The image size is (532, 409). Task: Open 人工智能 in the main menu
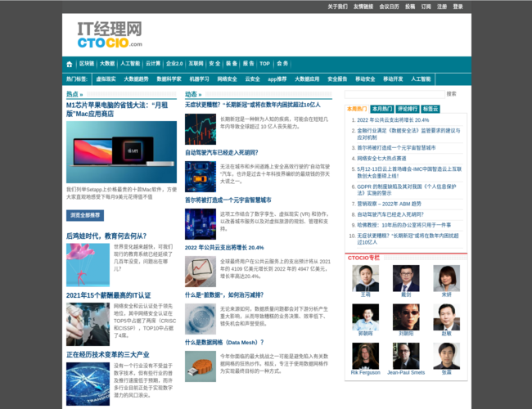tap(130, 64)
